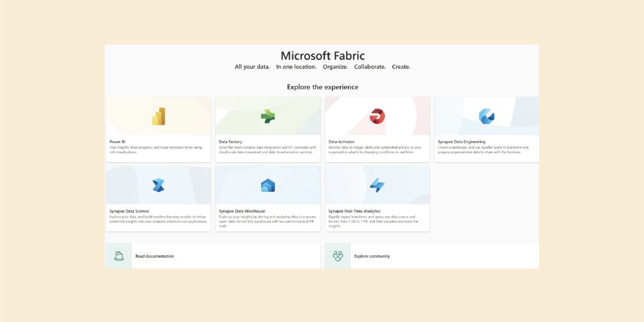This screenshot has width=644, height=322.
Task: Click the Explore the experience heading
Action: point(322,87)
